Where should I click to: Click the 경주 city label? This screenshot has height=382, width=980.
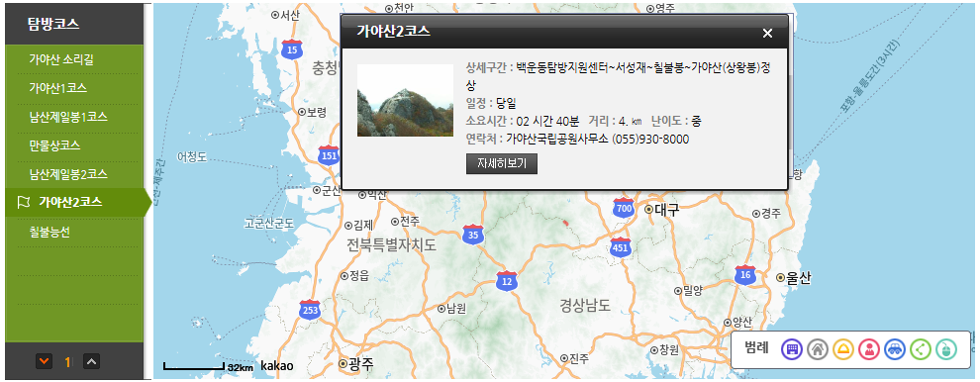point(771,214)
